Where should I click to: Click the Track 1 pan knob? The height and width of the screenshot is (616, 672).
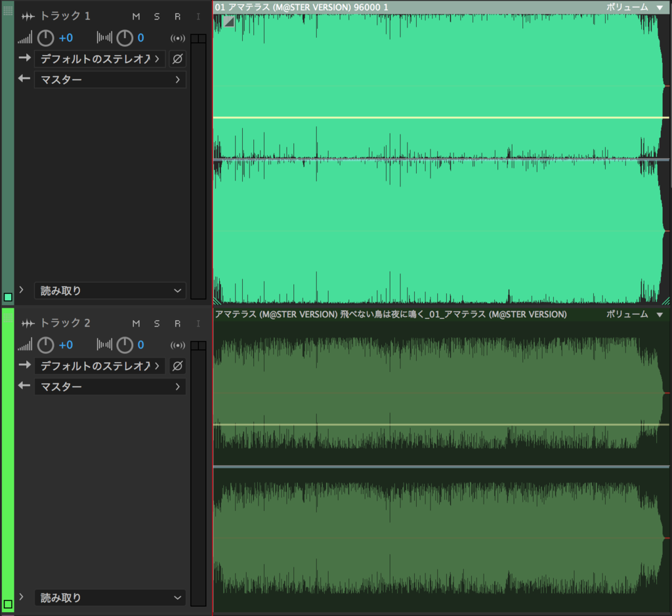(x=125, y=38)
